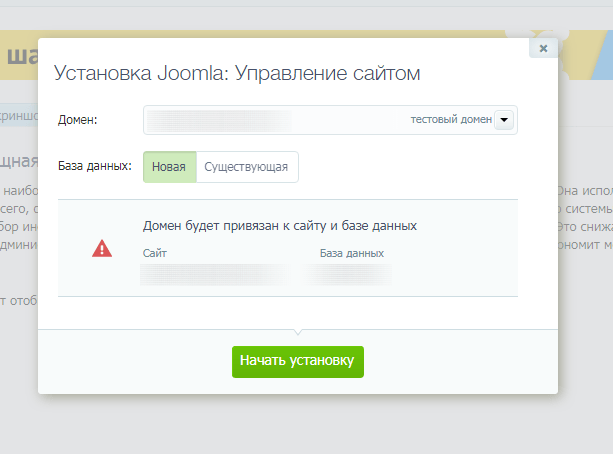Screen dimensions: 613x454
Task: Select the 'Новая' database option
Action: click(x=170, y=167)
